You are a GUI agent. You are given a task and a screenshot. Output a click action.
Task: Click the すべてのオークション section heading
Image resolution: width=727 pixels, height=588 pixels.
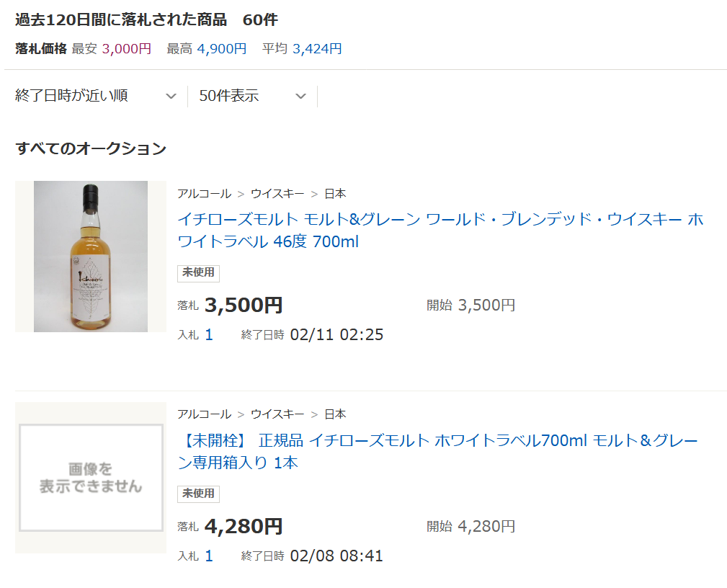point(91,149)
